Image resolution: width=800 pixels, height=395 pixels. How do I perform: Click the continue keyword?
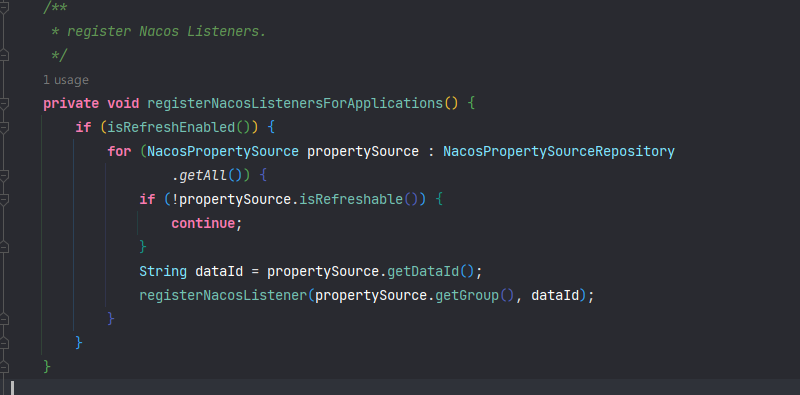click(203, 223)
